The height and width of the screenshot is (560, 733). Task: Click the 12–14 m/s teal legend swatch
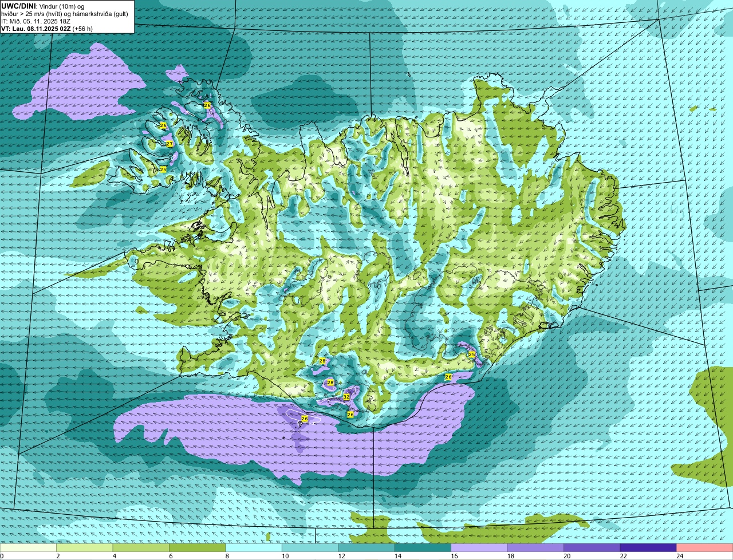[366, 548]
